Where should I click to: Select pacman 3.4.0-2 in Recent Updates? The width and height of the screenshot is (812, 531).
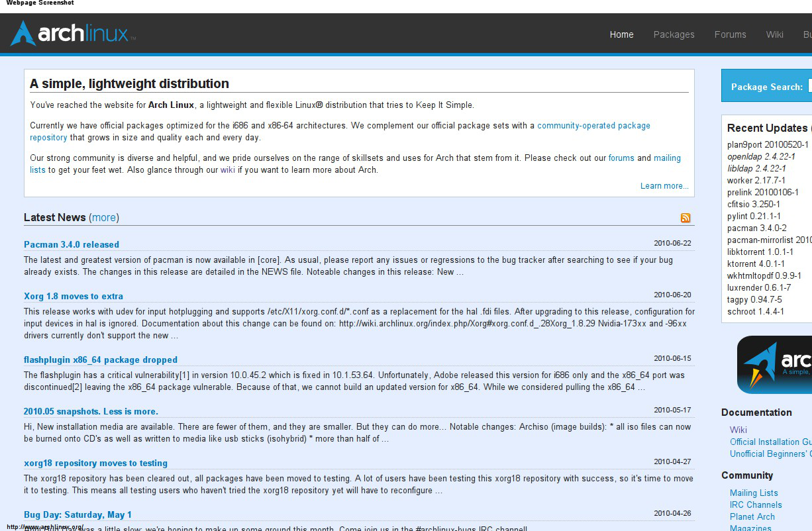coord(757,228)
